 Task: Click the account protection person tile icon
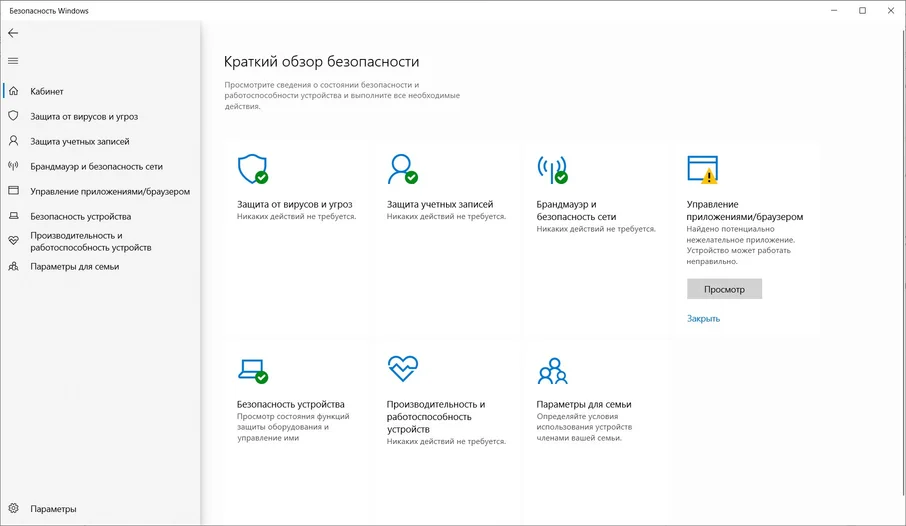(402, 169)
